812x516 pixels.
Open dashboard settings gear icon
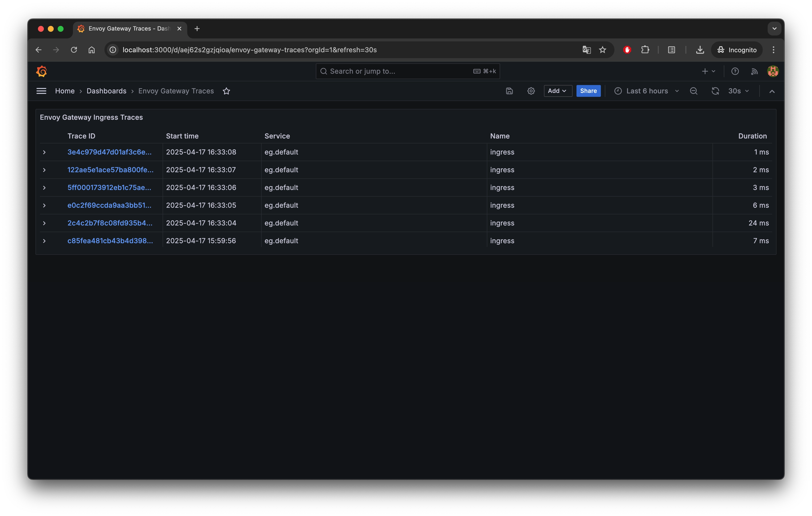[x=531, y=91]
